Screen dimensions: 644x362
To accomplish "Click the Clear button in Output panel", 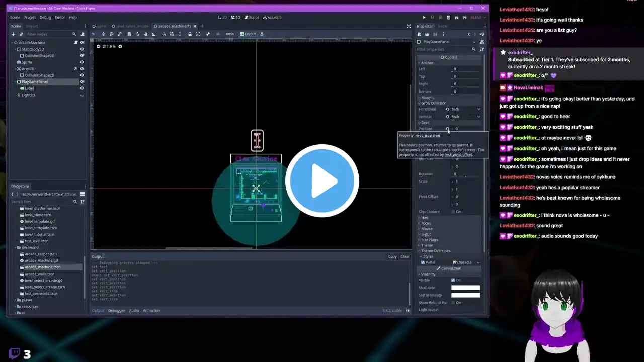I will coord(405,256).
